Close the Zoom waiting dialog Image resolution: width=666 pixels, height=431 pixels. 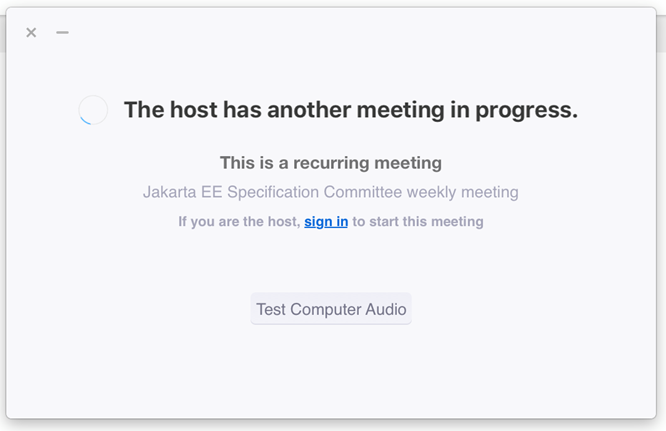pos(31,33)
